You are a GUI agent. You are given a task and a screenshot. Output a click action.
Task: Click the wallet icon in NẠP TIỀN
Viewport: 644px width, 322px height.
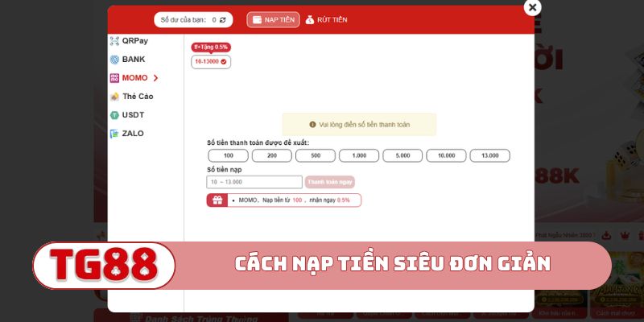(257, 19)
